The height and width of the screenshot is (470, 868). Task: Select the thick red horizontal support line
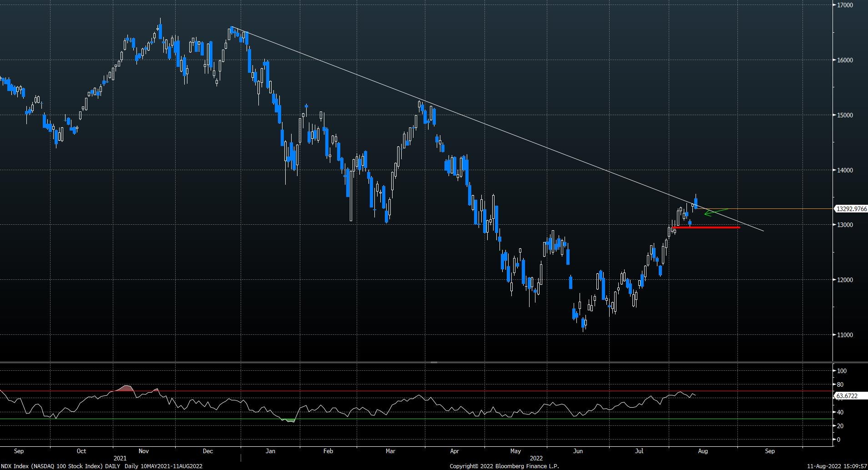(x=706, y=227)
